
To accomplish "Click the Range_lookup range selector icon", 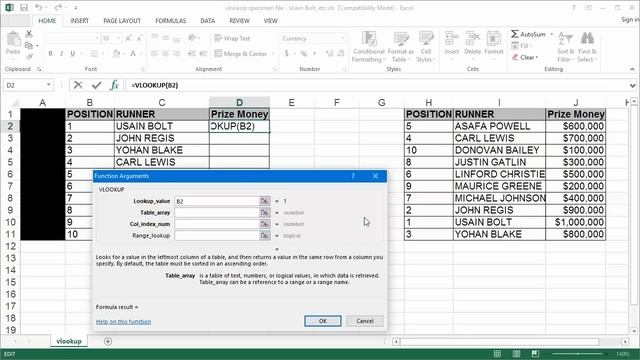I will click(264, 236).
